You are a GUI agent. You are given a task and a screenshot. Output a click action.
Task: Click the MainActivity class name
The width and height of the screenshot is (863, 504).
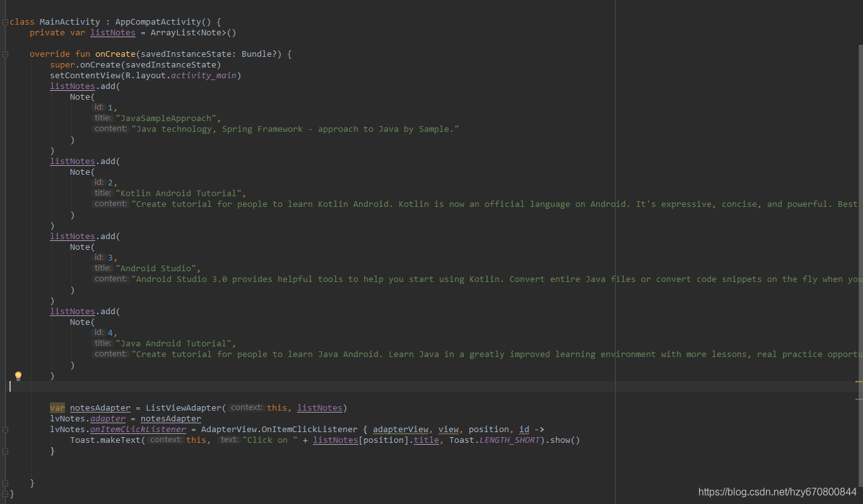tap(70, 22)
